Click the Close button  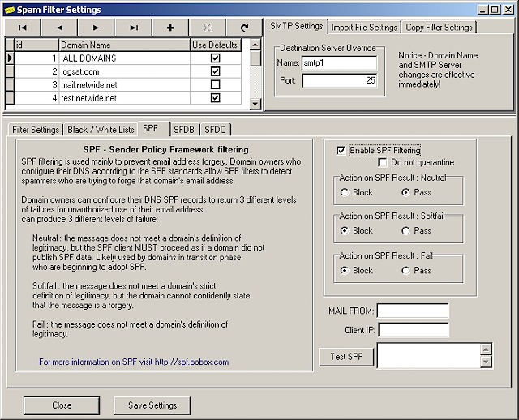click(x=62, y=405)
